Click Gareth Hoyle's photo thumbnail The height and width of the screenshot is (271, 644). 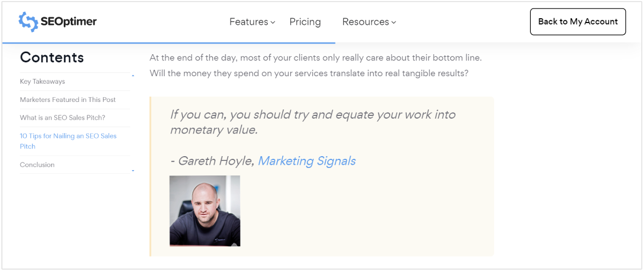(x=204, y=211)
